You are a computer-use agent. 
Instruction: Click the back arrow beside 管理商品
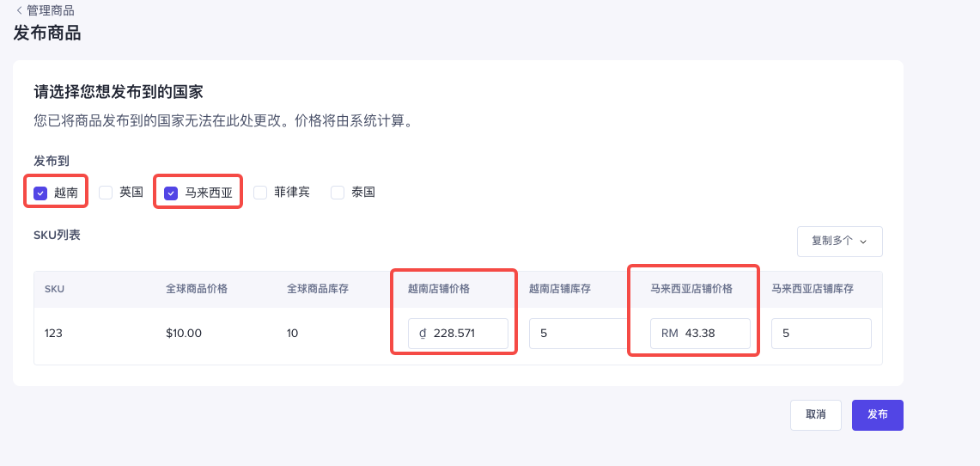point(19,10)
